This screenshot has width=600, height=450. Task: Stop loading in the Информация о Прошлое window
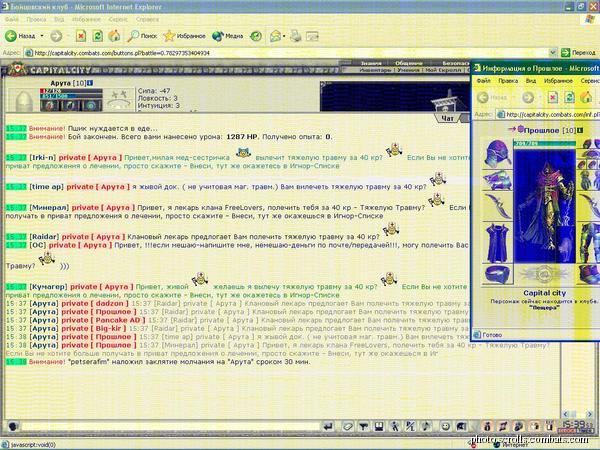click(x=553, y=97)
